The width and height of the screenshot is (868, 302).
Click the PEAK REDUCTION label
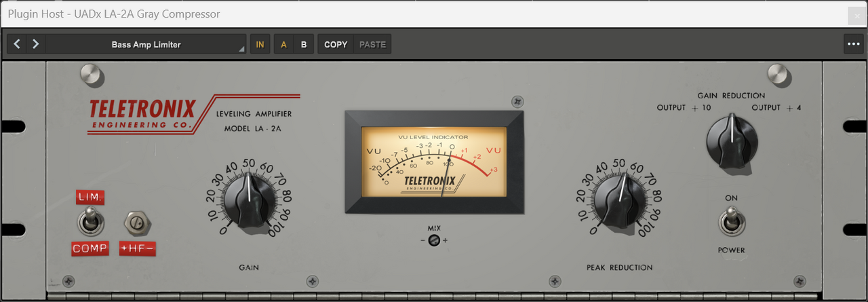619,267
